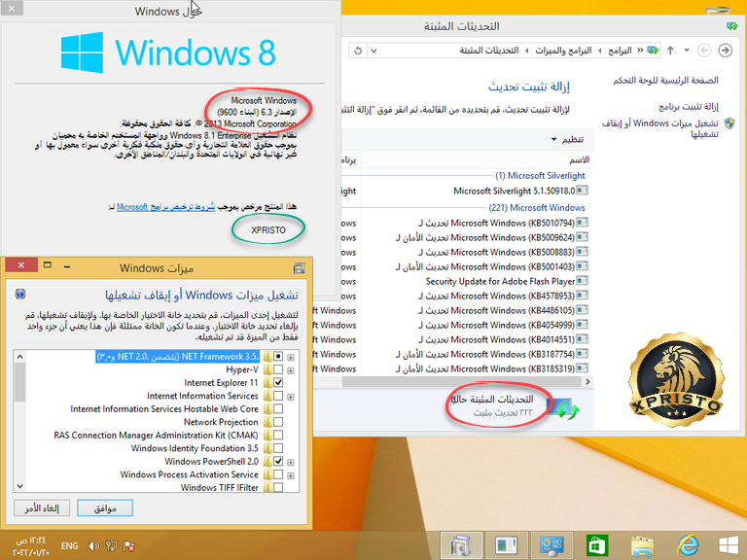Select Security Update for Adobe Flash Player
The image size is (747, 560).
coord(507,281)
